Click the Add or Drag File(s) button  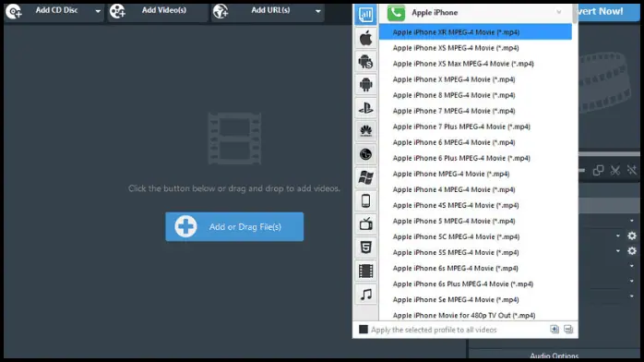click(x=234, y=227)
